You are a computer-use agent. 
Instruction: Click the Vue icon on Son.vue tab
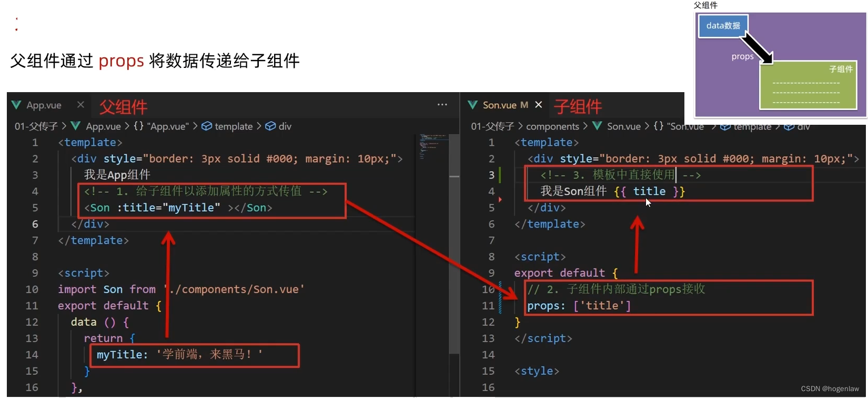472,105
